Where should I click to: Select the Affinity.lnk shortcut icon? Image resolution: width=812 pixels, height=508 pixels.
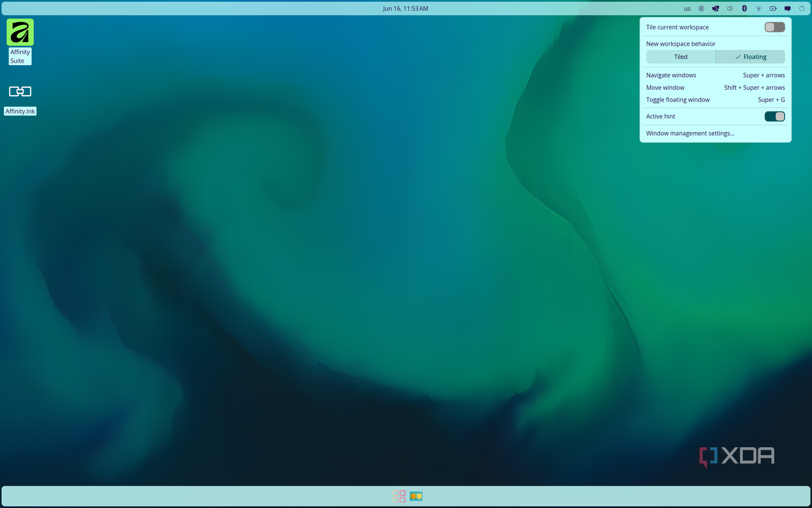(20, 91)
